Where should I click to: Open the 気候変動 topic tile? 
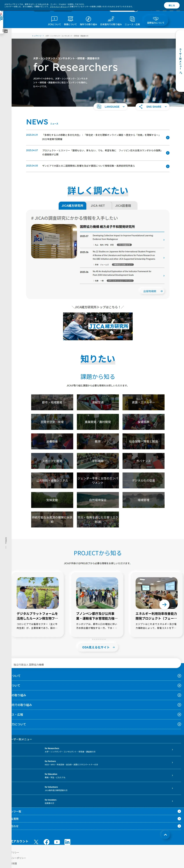tap(52, 500)
